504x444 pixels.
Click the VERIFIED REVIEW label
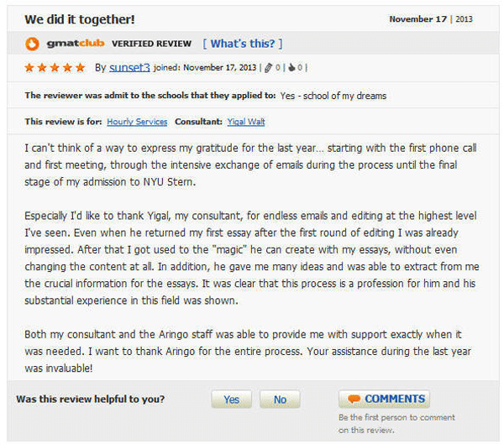click(151, 44)
